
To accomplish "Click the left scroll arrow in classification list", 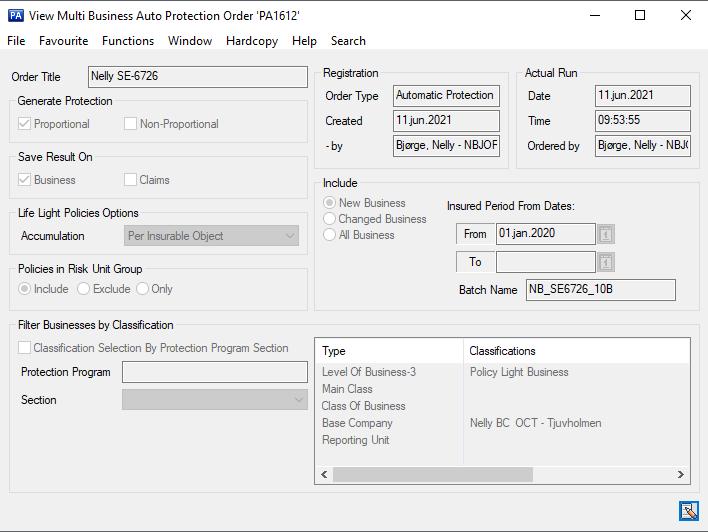I will [x=324, y=475].
